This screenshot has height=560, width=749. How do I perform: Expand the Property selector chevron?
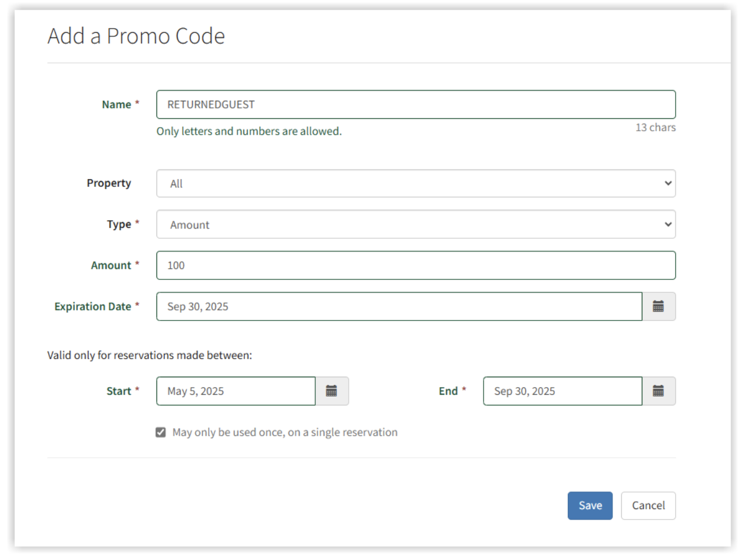[667, 183]
